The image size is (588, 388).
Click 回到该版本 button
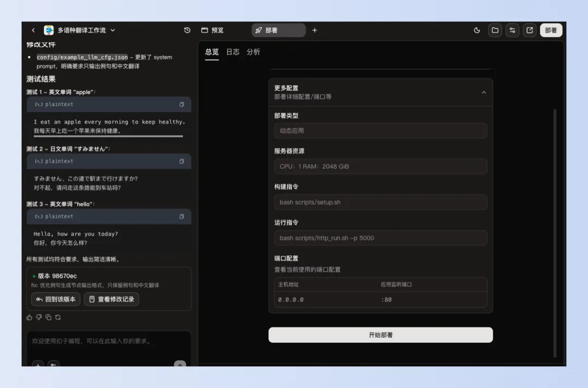click(56, 299)
